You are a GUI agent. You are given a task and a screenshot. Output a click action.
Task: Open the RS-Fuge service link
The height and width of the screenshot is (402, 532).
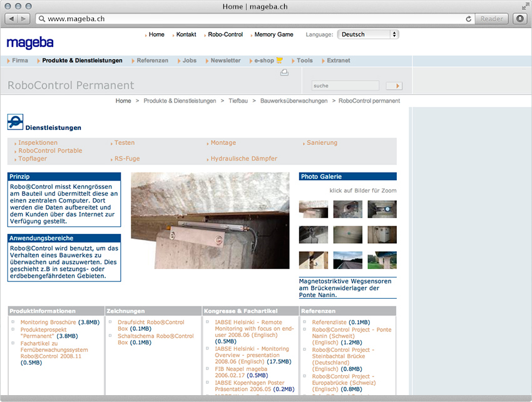click(x=127, y=159)
